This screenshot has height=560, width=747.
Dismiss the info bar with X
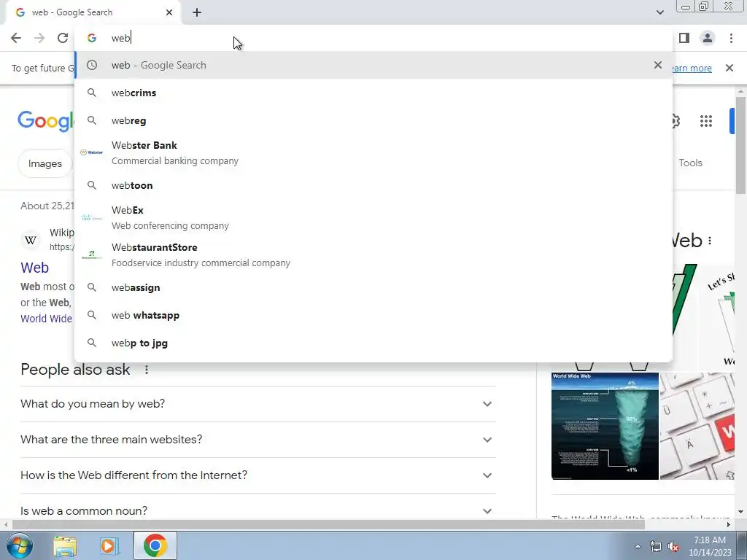click(729, 68)
